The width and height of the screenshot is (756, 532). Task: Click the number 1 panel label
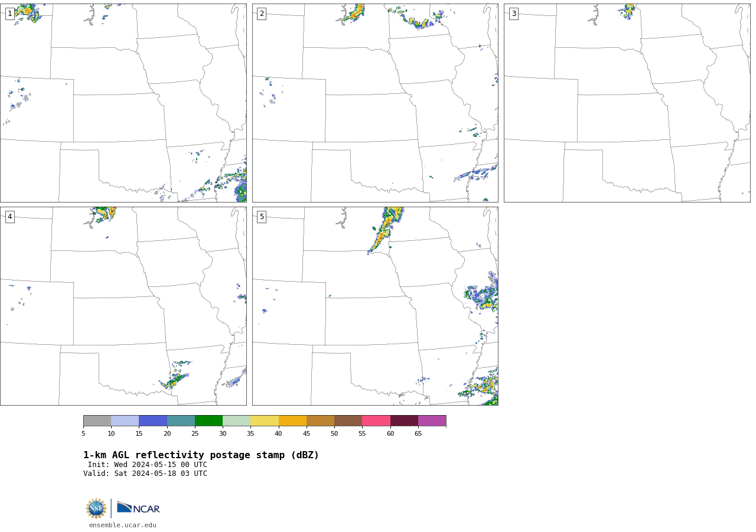(x=9, y=14)
